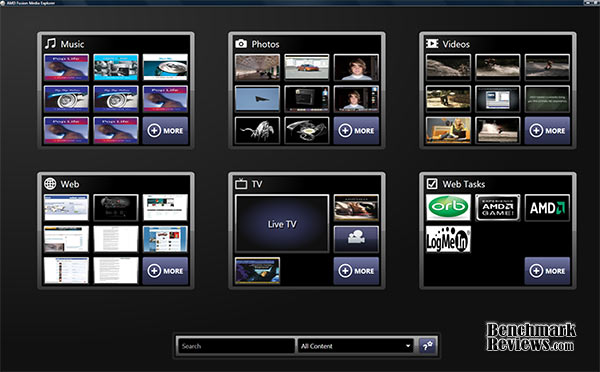Start the Live TV tile
The width and height of the screenshot is (600, 372).
[282, 224]
